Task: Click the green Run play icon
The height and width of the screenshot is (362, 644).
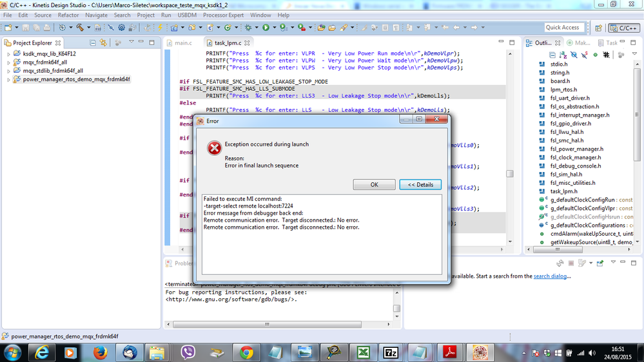Action: point(266,28)
